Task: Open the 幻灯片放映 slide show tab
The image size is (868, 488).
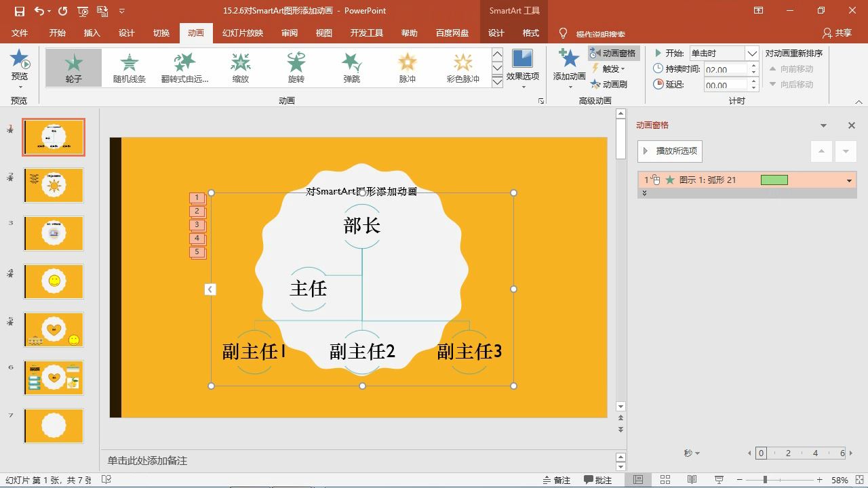Action: tap(243, 33)
